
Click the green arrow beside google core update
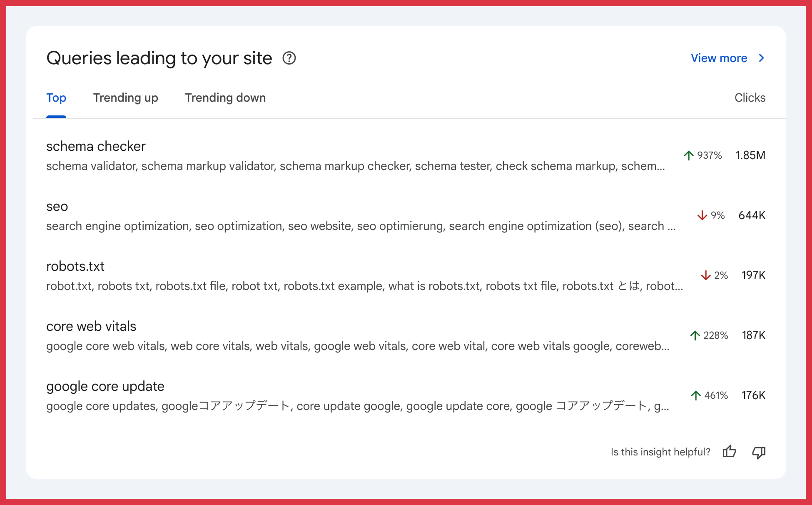coord(695,395)
